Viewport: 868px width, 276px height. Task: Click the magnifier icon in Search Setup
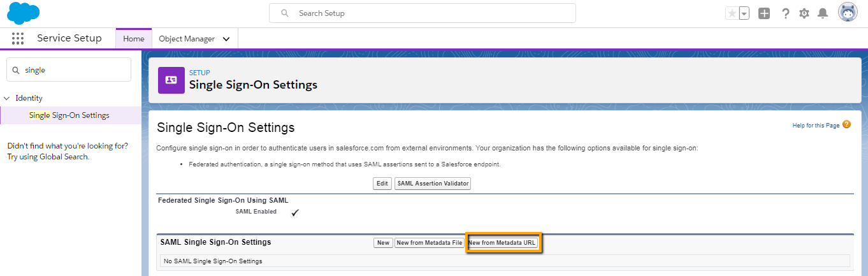(285, 13)
